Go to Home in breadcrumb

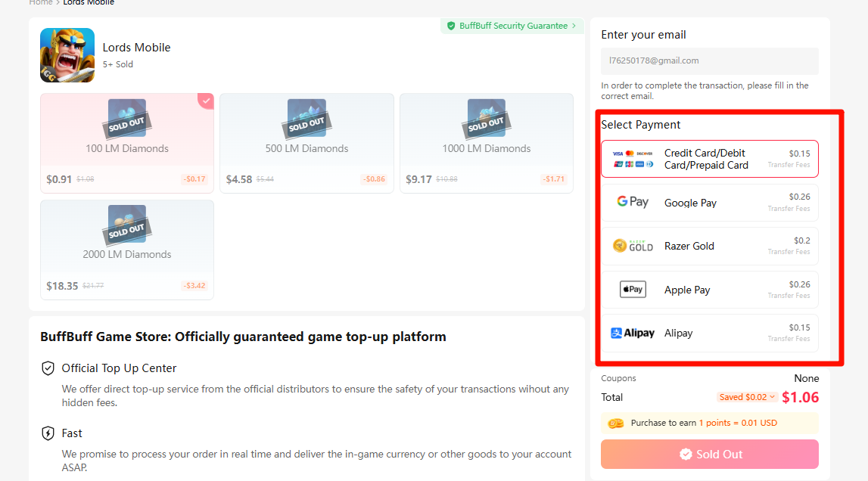point(41,3)
